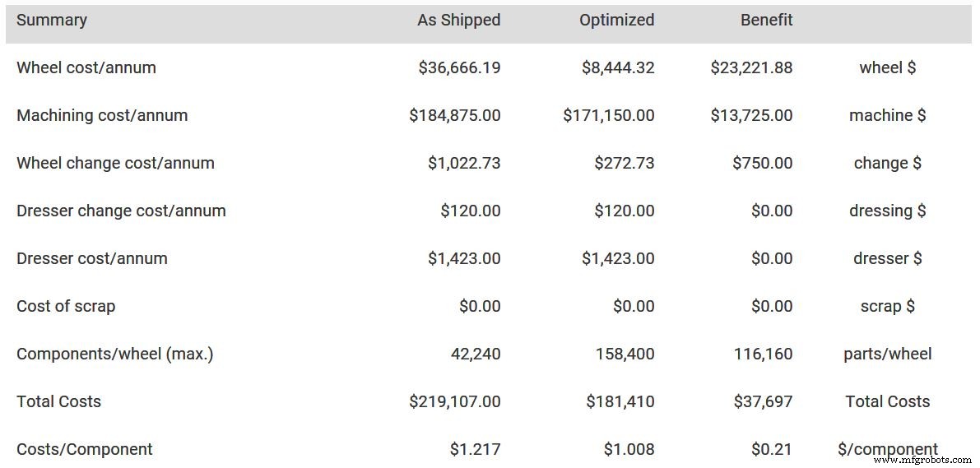
Task: Click the Benefit column header
Action: click(x=766, y=21)
